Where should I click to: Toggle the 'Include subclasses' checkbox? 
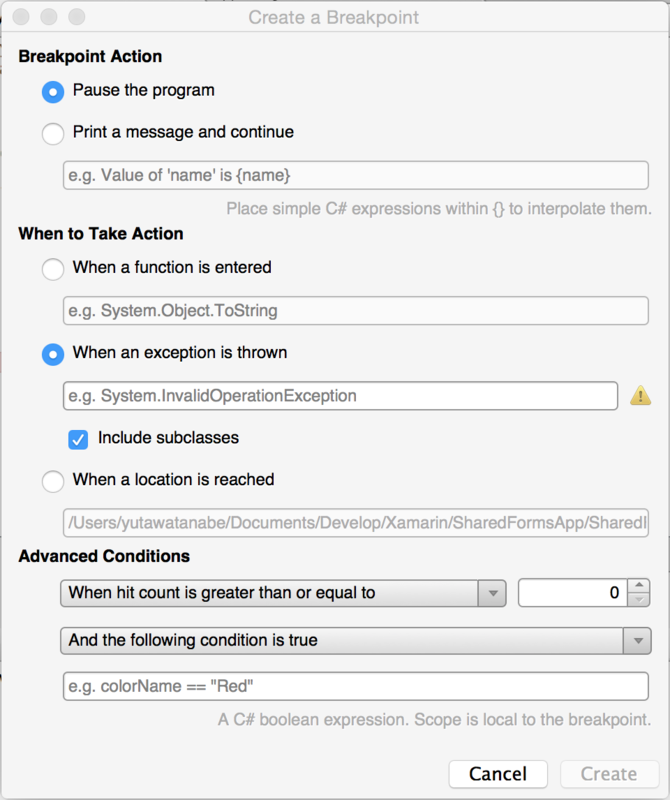point(78,439)
